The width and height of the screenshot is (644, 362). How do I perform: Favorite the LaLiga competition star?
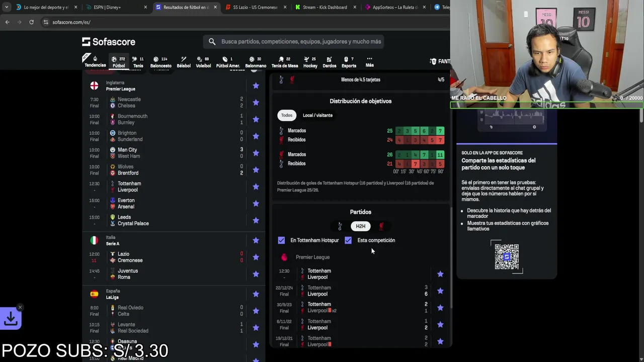coord(256,294)
